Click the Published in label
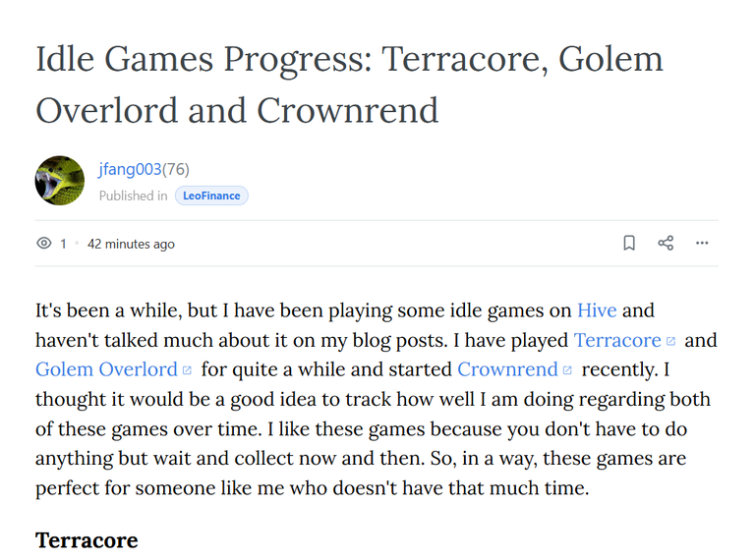Image resolution: width=755 pixels, height=560 pixels. (134, 196)
